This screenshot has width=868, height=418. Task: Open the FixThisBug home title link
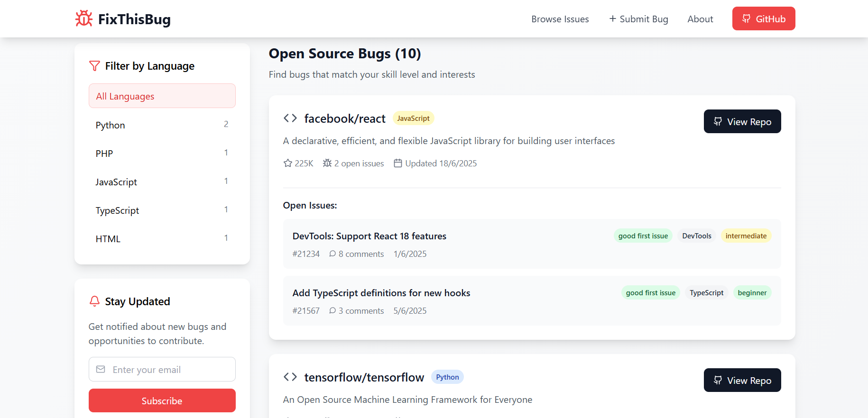(x=134, y=19)
